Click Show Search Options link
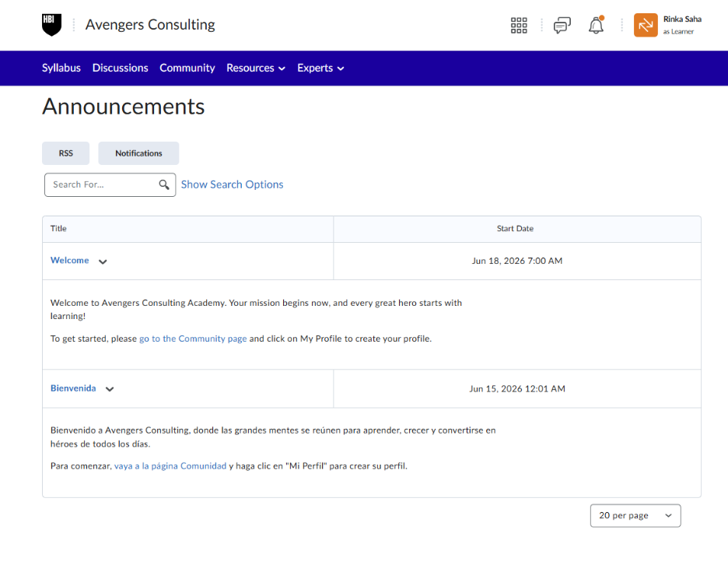 [x=232, y=184]
